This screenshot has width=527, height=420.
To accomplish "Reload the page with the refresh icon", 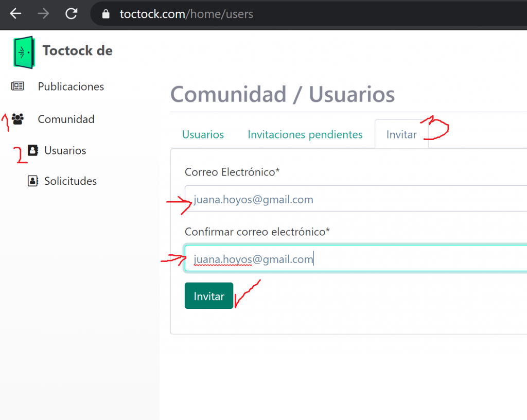I will coord(72,14).
